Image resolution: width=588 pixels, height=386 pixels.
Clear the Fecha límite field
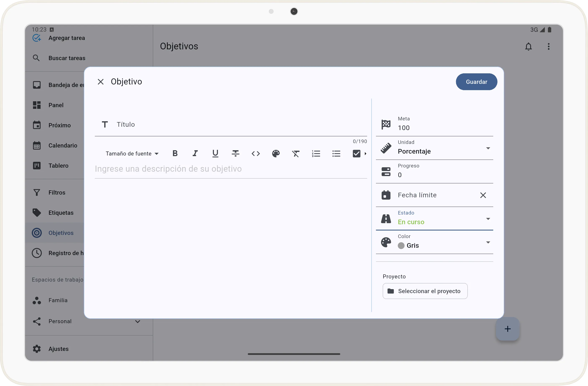point(483,195)
